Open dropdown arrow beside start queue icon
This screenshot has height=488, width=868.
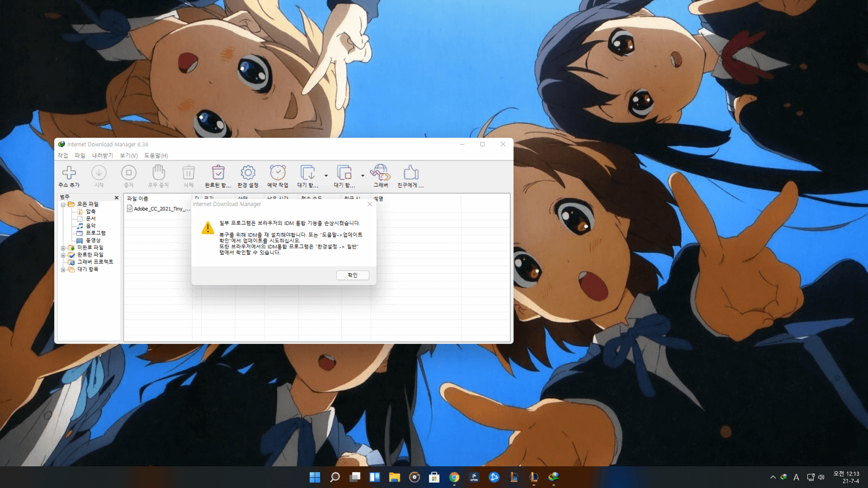click(326, 176)
